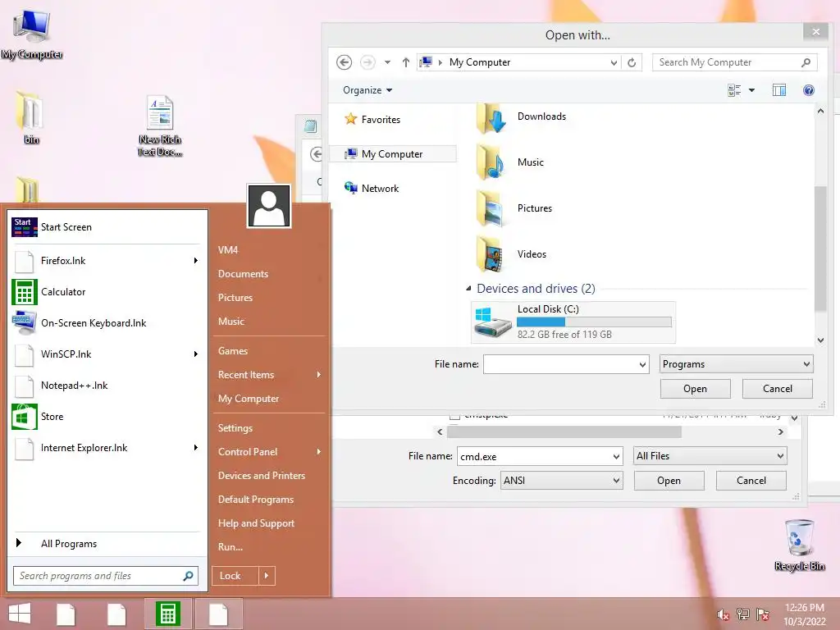840x630 pixels.
Task: Open Games from Start menu
Action: (232, 351)
